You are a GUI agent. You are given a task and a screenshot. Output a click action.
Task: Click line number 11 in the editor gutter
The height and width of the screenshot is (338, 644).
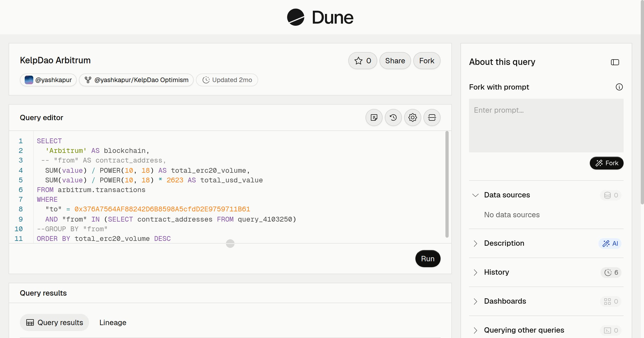(19, 239)
